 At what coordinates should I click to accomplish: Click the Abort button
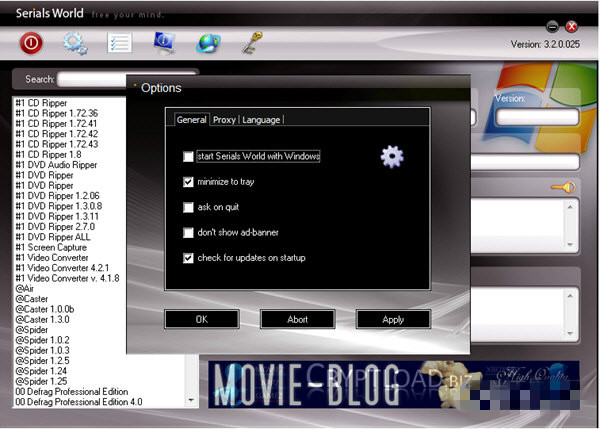point(298,319)
